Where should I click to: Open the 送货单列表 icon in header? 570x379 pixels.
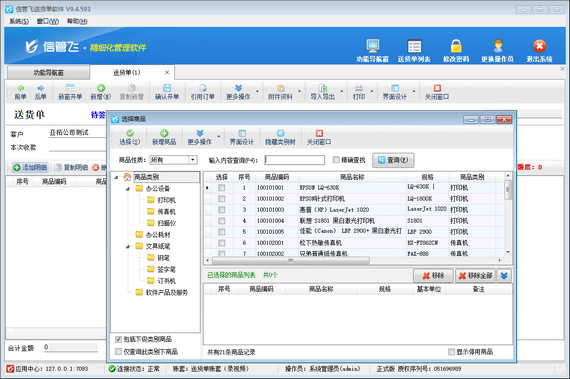(x=414, y=47)
